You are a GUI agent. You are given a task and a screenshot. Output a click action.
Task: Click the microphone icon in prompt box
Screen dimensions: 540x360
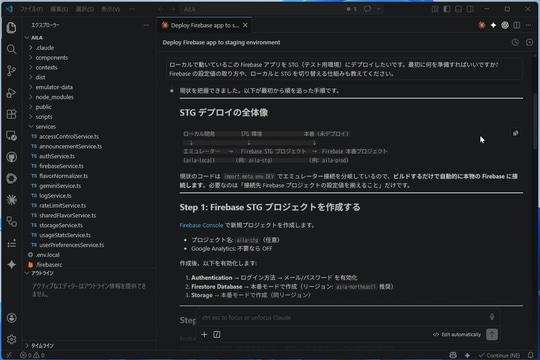492,317
